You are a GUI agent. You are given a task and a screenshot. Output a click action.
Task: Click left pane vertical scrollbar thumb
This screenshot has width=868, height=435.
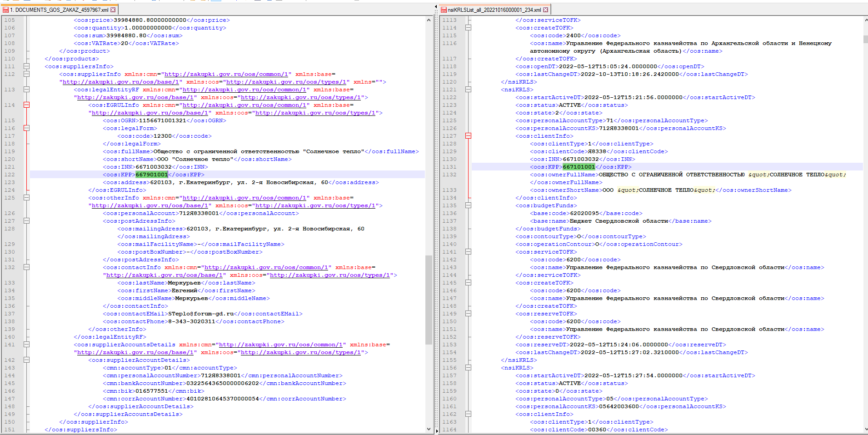click(429, 300)
